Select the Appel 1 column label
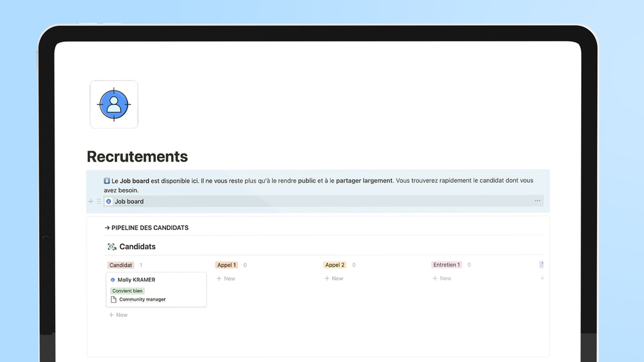This screenshot has width=644, height=362. [226, 265]
